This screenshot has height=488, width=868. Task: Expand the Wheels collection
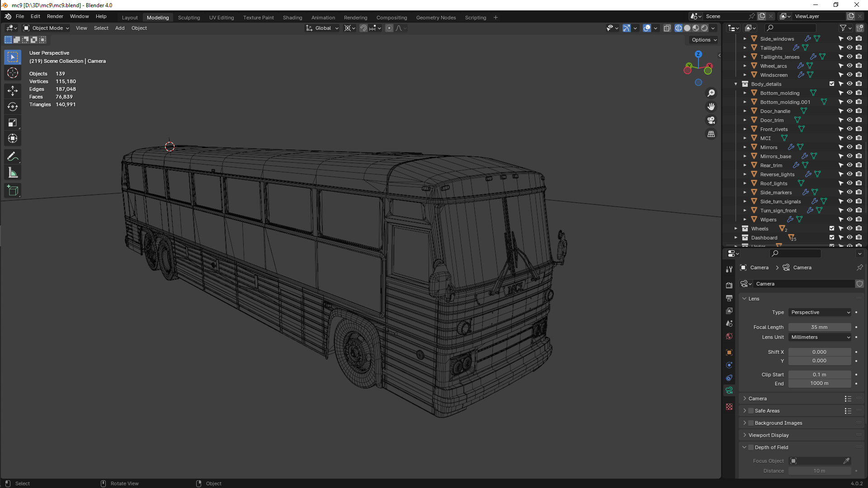point(736,229)
